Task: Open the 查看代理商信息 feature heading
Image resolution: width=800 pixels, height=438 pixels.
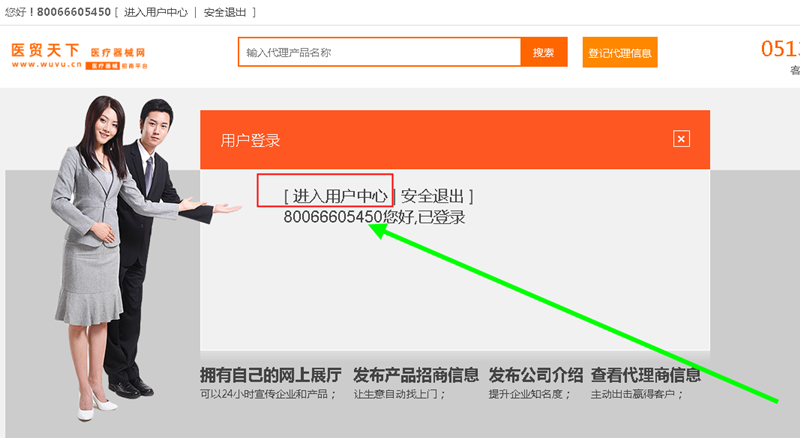Action: pyautogui.click(x=645, y=376)
